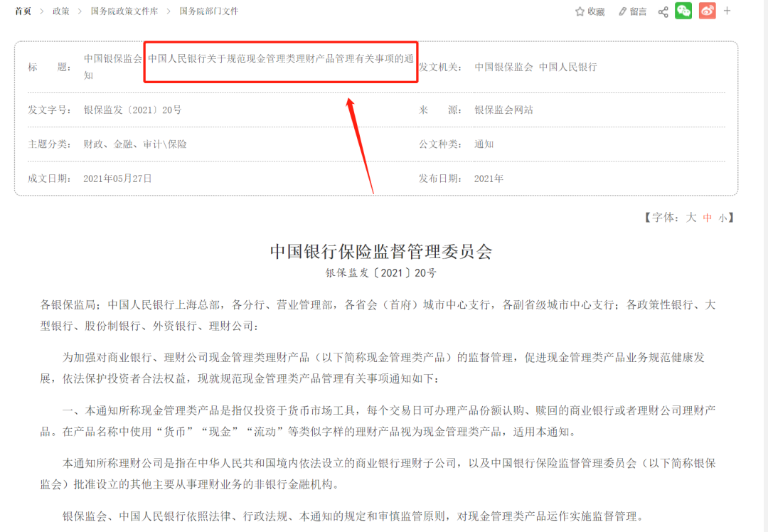Image resolution: width=768 pixels, height=532 pixels.
Task: Open 国务院政策文件库 breadcrumb link
Action: tap(124, 11)
